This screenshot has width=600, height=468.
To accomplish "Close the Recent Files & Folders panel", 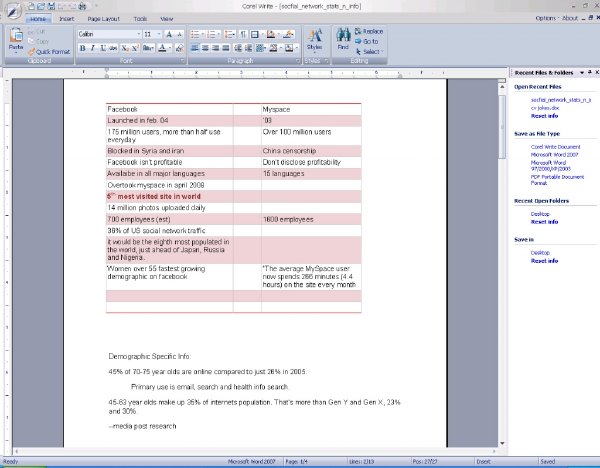I will [x=597, y=72].
